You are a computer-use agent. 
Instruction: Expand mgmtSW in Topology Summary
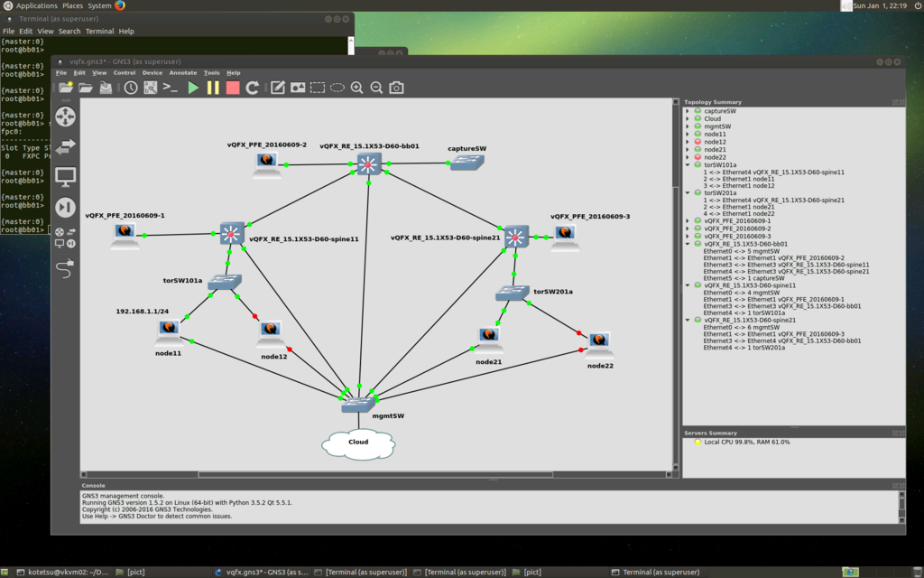pyautogui.click(x=688, y=126)
